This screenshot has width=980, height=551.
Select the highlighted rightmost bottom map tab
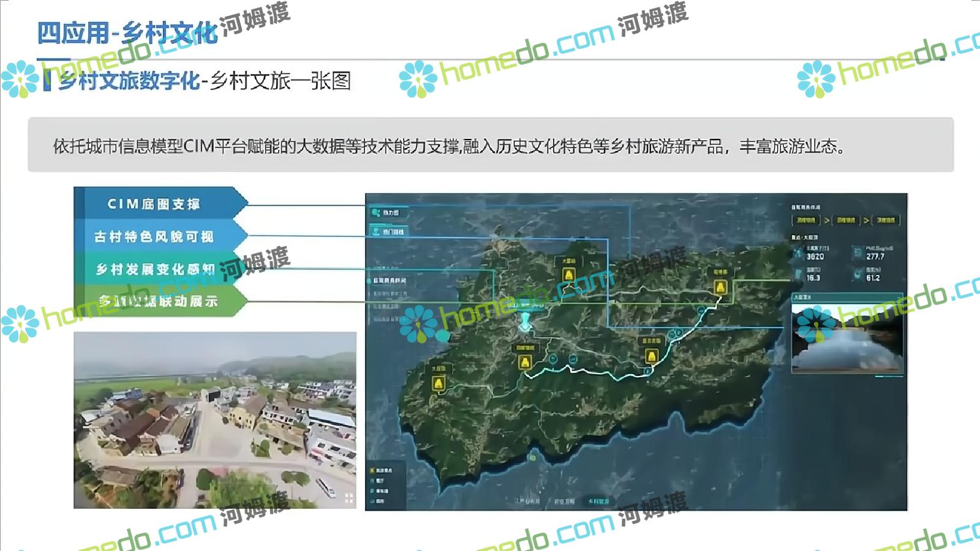pyautogui.click(x=598, y=501)
